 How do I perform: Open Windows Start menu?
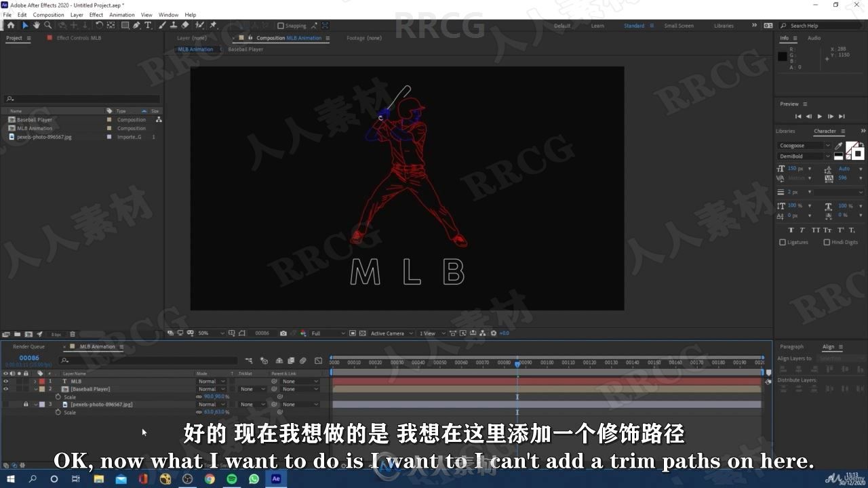(x=11, y=479)
